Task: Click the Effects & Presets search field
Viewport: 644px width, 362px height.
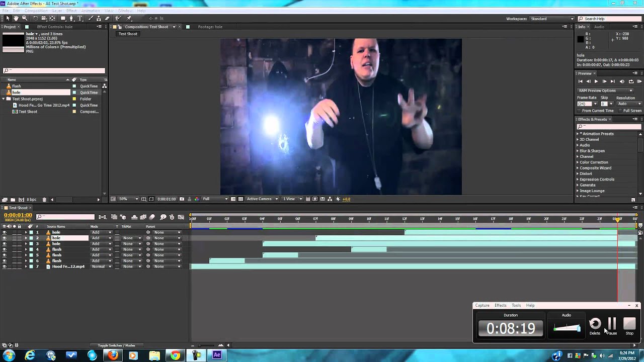Action: 609,127
